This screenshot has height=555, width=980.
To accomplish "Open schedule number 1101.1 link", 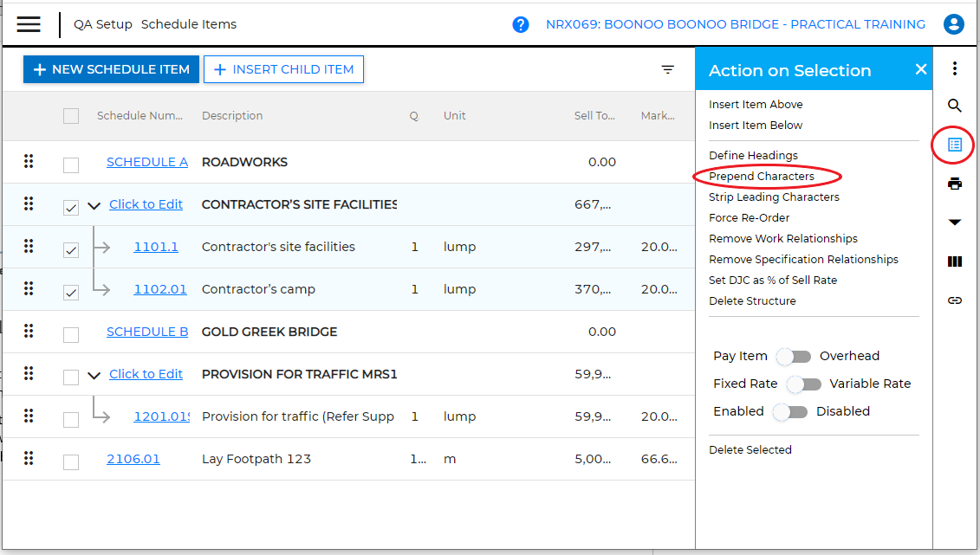I will (x=156, y=247).
